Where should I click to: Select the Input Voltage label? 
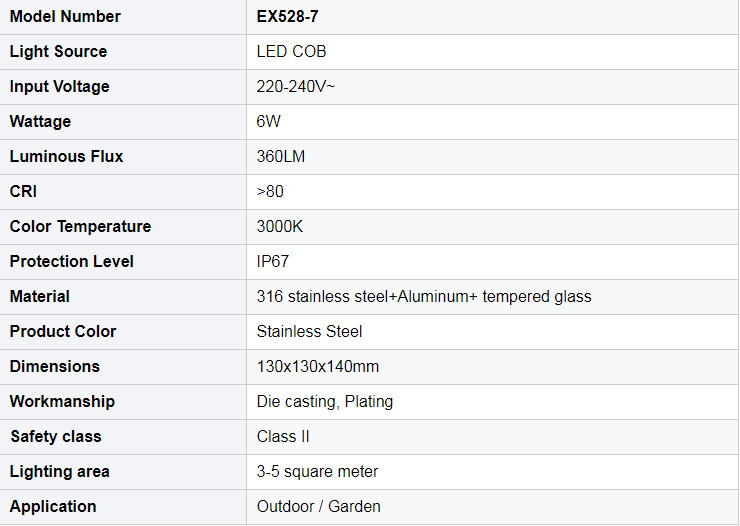59,87
